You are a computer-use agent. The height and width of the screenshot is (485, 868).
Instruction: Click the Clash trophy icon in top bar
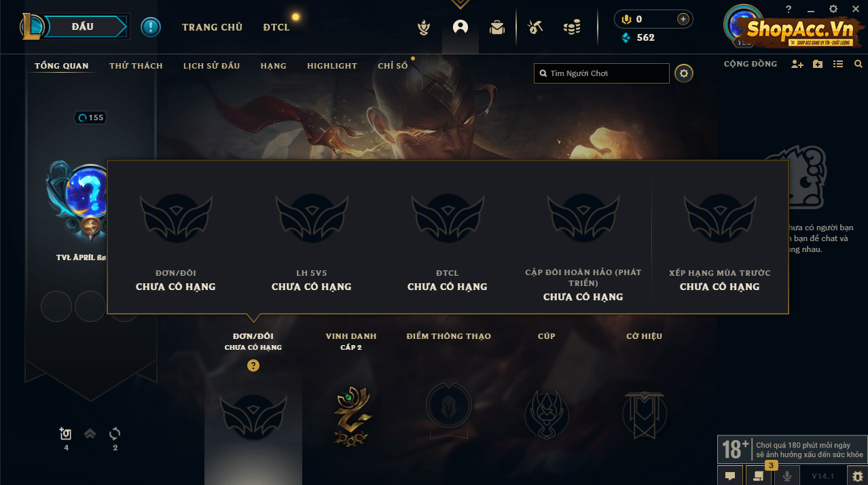pos(424,27)
